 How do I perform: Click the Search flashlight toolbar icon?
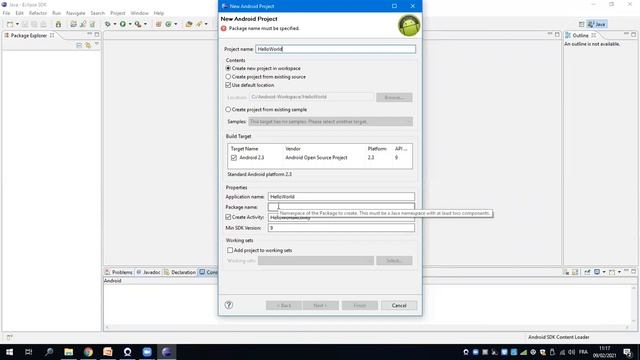tap(199, 24)
